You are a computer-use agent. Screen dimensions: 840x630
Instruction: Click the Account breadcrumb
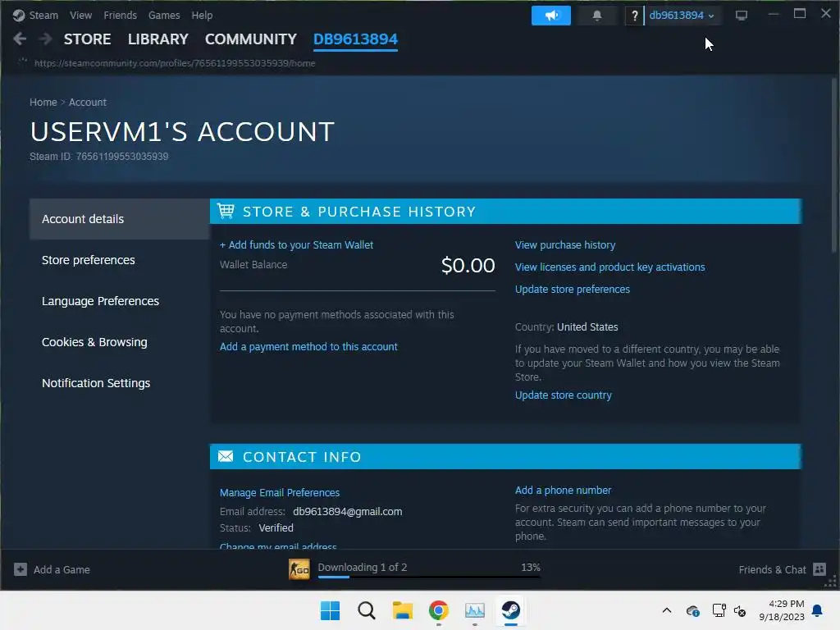click(x=87, y=103)
